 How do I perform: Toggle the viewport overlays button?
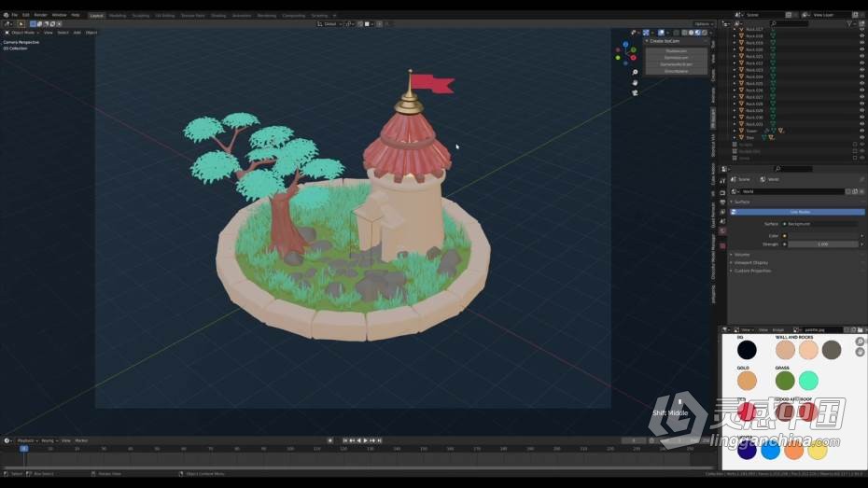(x=661, y=33)
